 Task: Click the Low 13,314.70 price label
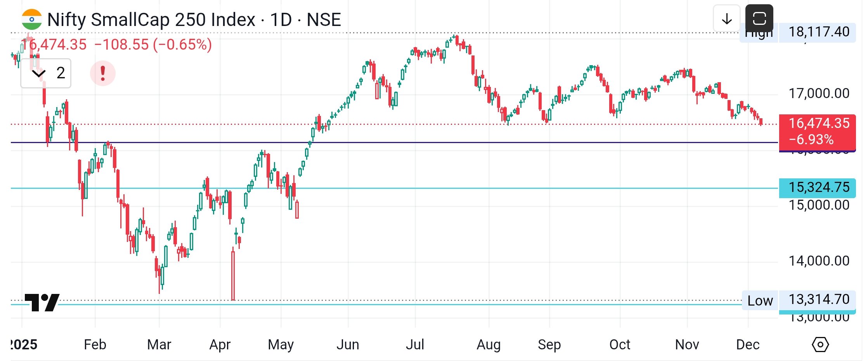pyautogui.click(x=819, y=300)
